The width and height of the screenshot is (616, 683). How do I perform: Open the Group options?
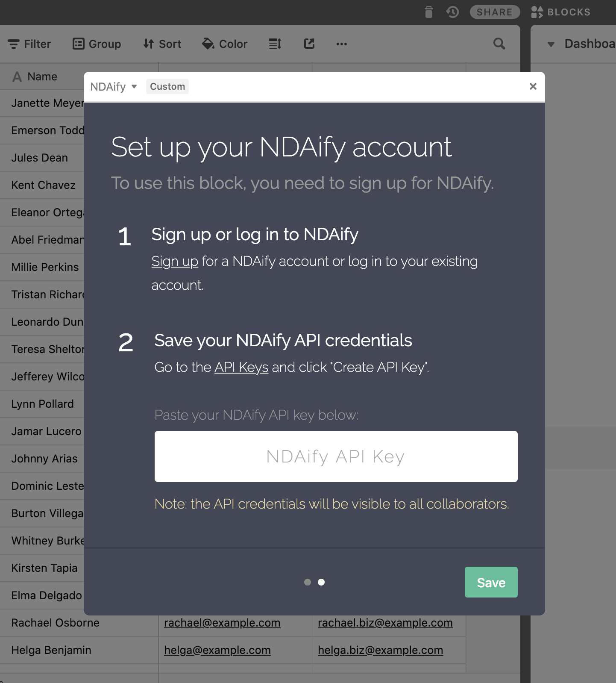click(97, 44)
